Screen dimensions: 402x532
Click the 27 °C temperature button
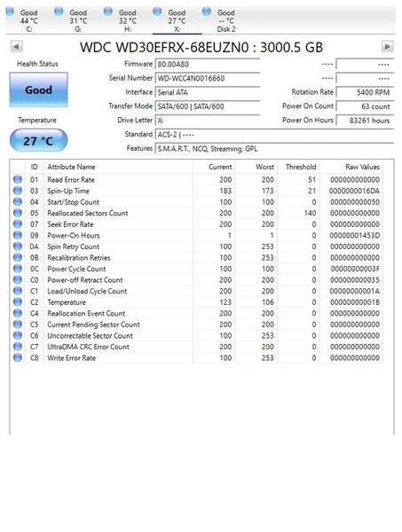click(38, 140)
